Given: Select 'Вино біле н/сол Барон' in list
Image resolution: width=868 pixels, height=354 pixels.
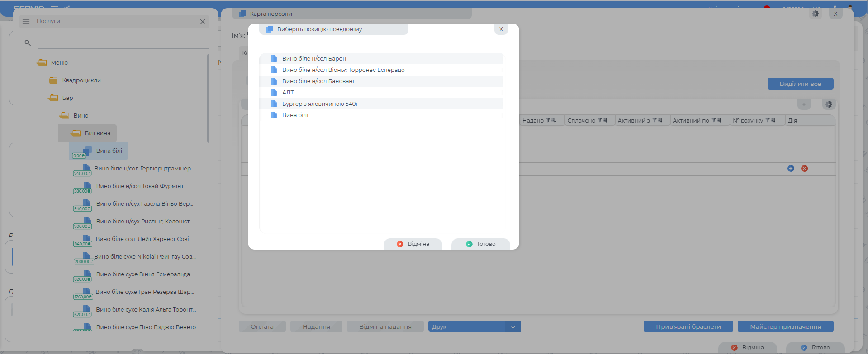Looking at the screenshot, I should click(x=314, y=59).
